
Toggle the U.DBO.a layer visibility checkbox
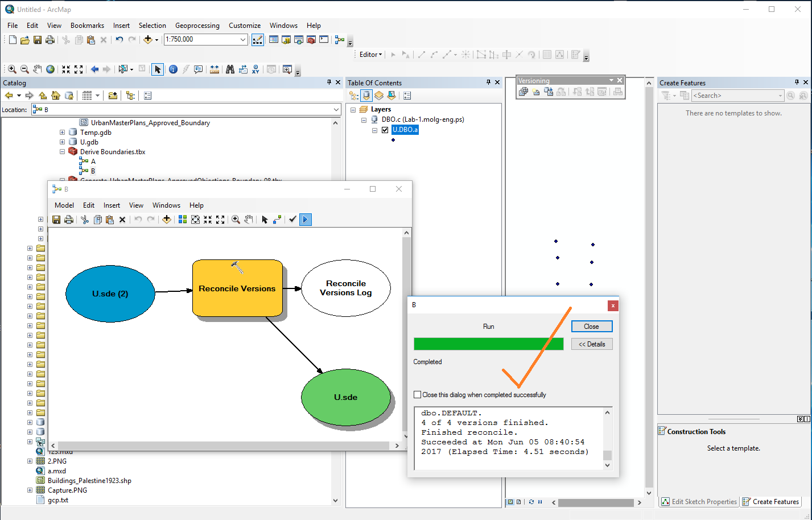(x=385, y=130)
